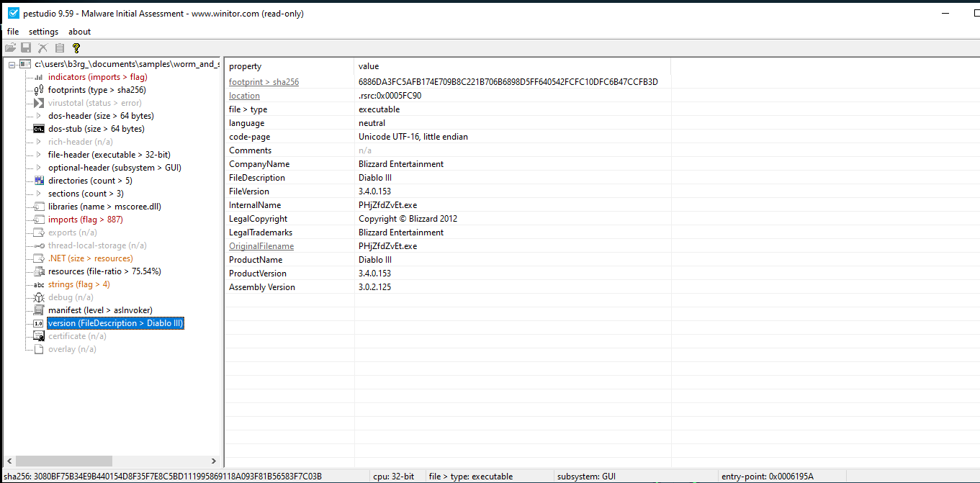Select the debug bug icon
Viewport: 980px width, 483px height.
click(39, 297)
